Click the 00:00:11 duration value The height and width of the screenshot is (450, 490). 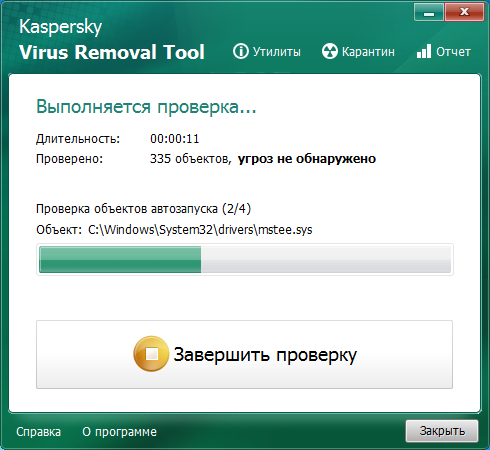174,139
